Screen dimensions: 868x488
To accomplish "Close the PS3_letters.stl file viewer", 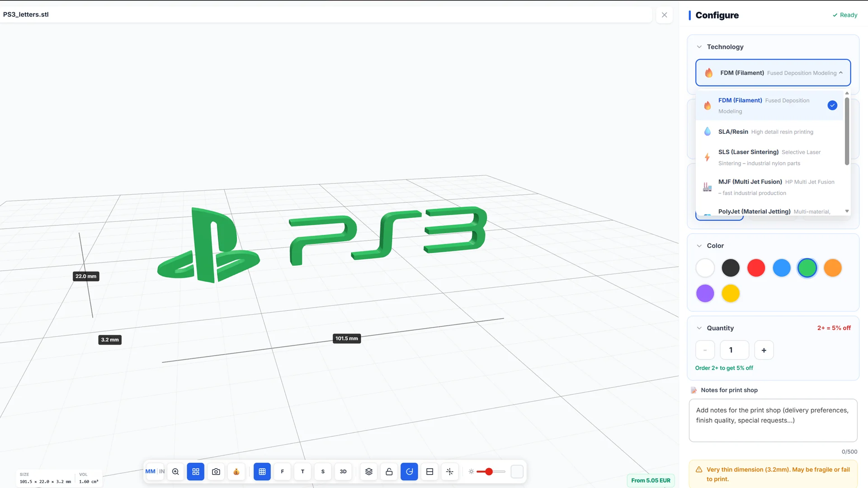I will (x=665, y=15).
